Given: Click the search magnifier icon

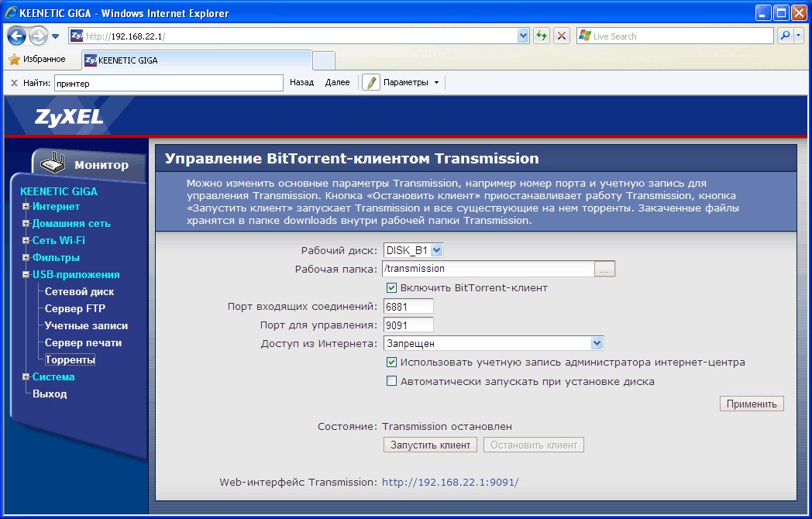Looking at the screenshot, I should point(785,36).
